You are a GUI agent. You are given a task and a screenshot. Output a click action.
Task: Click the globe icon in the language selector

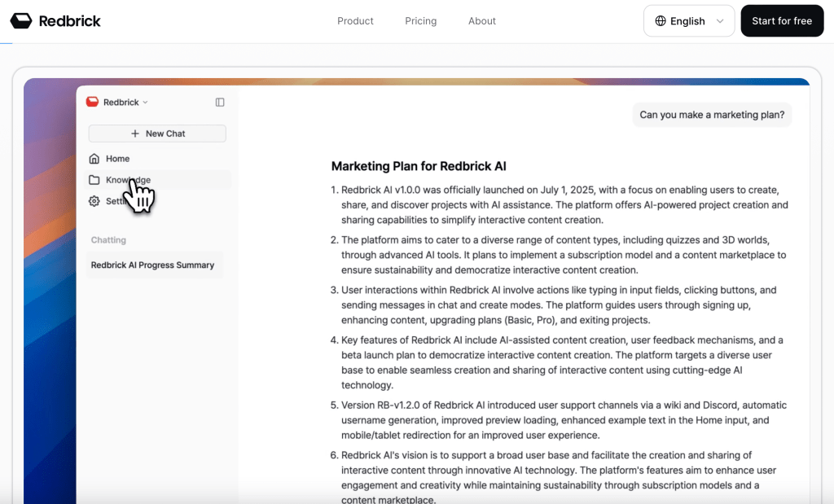coord(661,21)
